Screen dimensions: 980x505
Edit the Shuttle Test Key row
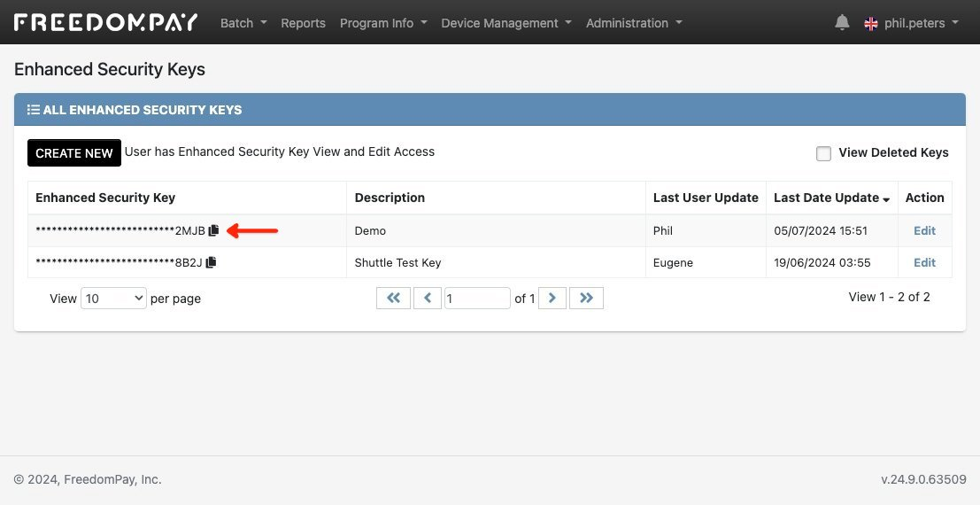924,262
